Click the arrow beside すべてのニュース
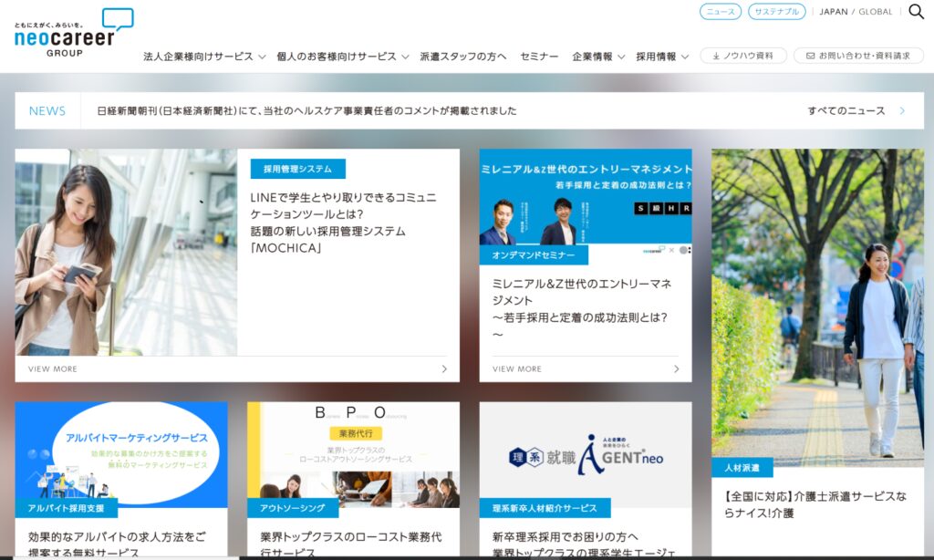Image resolution: width=934 pixels, height=560 pixels. tap(902, 111)
